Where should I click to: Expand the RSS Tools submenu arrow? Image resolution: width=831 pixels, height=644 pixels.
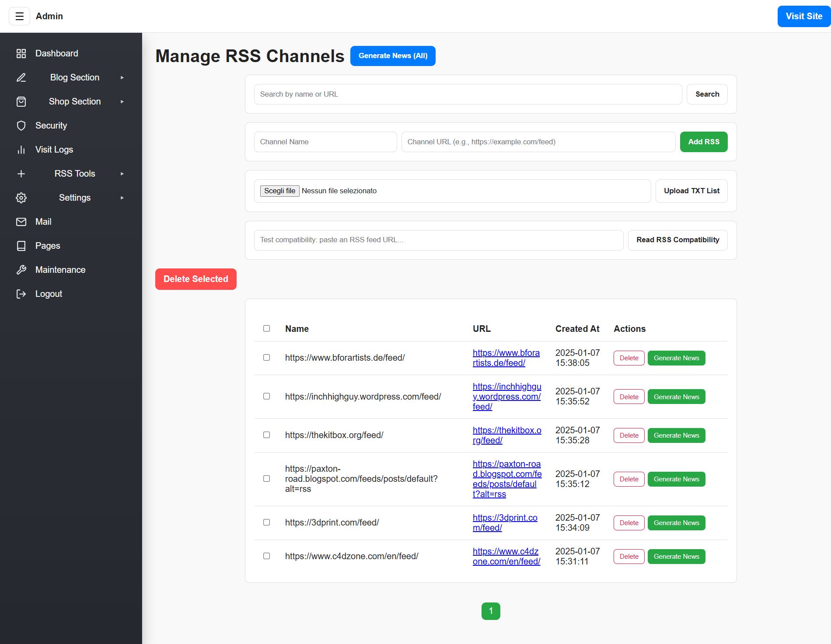point(122,174)
